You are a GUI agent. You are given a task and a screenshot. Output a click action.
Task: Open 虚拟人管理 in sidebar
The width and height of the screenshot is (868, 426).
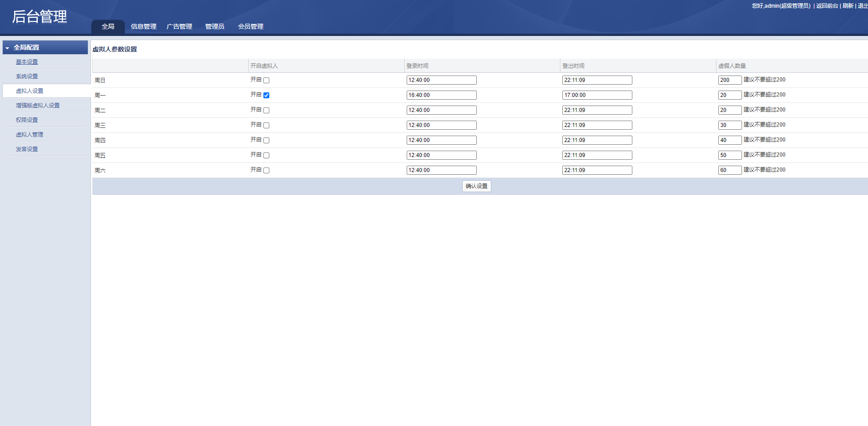pyautogui.click(x=30, y=135)
